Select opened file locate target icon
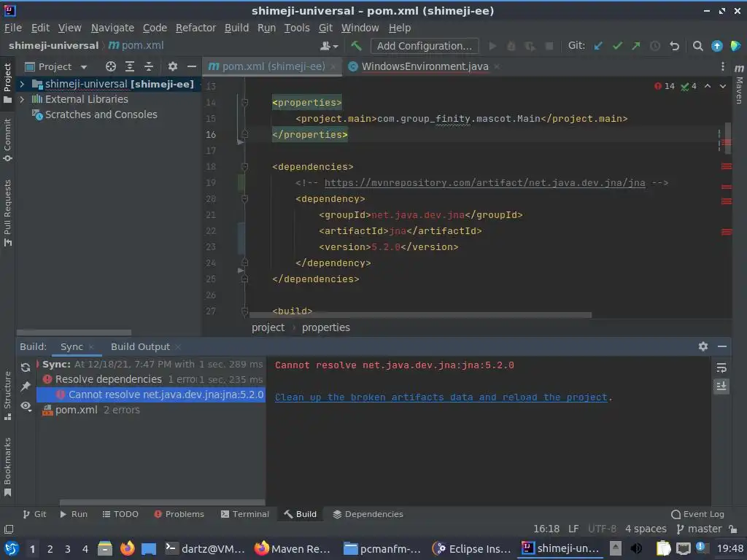Image resolution: width=747 pixels, height=560 pixels. coord(111,66)
